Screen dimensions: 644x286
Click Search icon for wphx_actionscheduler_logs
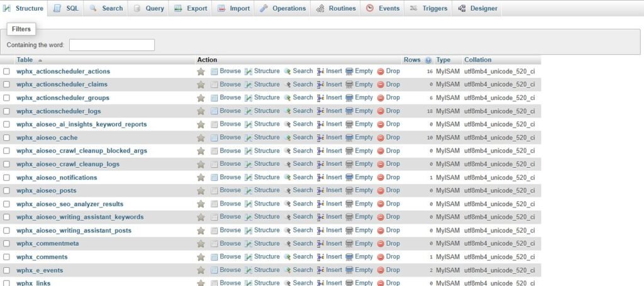(287, 111)
